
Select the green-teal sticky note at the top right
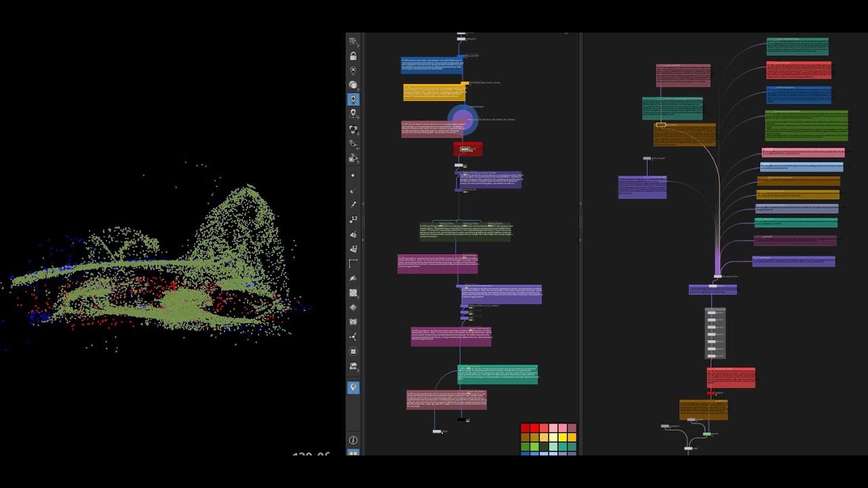(797, 47)
